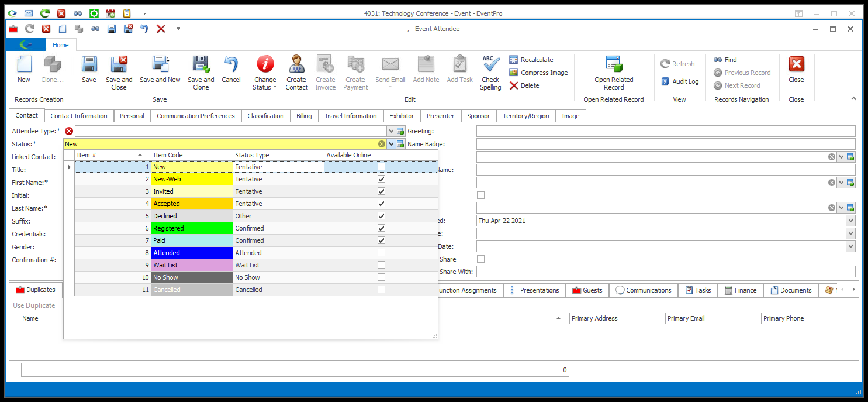This screenshot has width=868, height=402.
Task: Click lookup icon beside Attendee Type field
Action: coord(400,131)
